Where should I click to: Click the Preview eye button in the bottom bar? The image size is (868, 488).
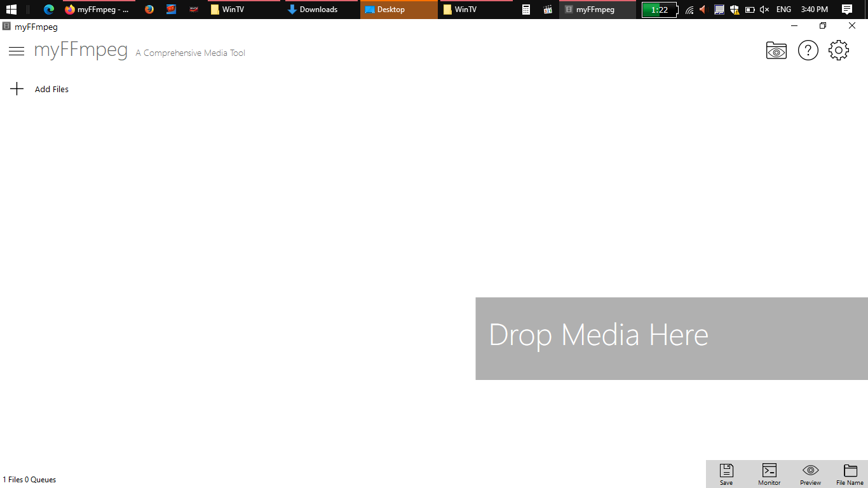point(810,474)
